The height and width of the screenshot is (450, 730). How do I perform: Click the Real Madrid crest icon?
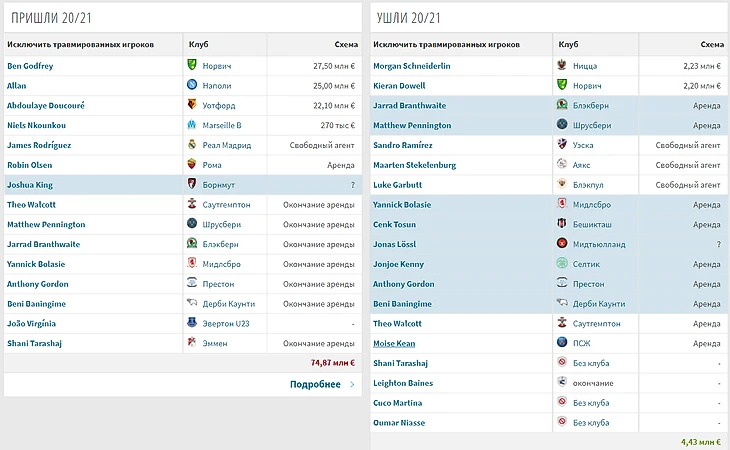[192, 145]
